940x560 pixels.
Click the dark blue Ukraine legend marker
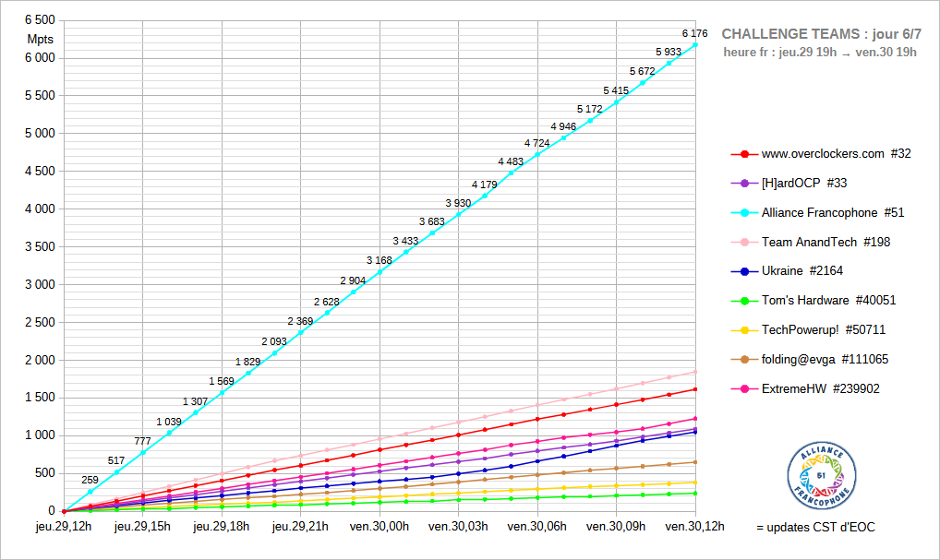click(744, 271)
